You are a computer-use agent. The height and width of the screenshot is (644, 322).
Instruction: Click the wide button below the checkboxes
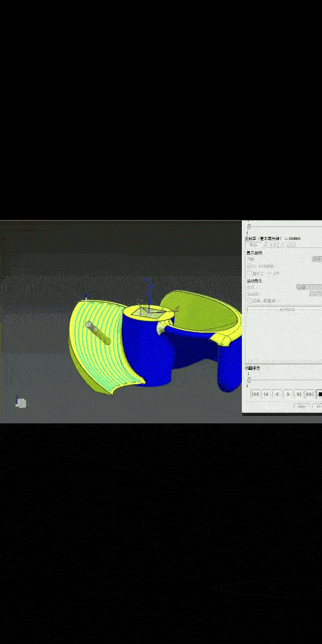284,309
